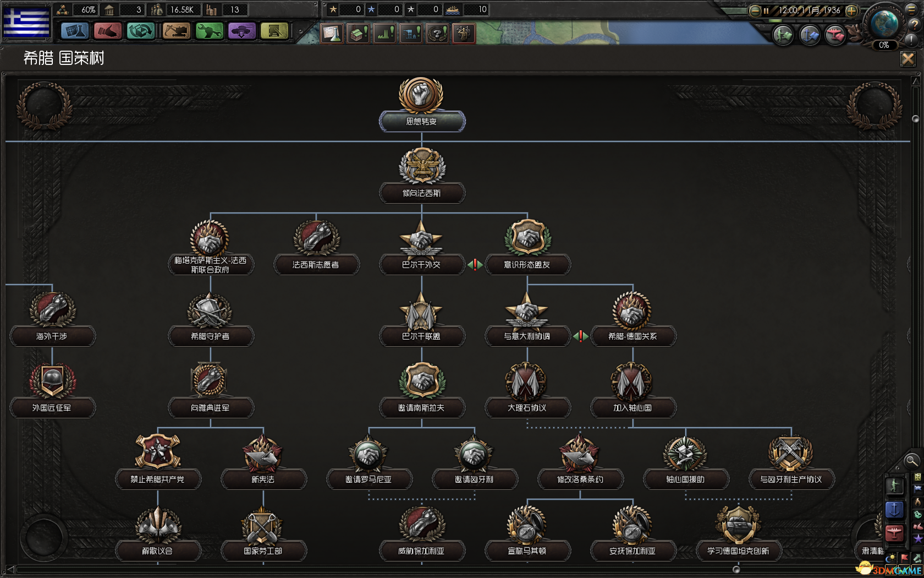Click the focus tree vertical scrollbar handle

[x=915, y=119]
